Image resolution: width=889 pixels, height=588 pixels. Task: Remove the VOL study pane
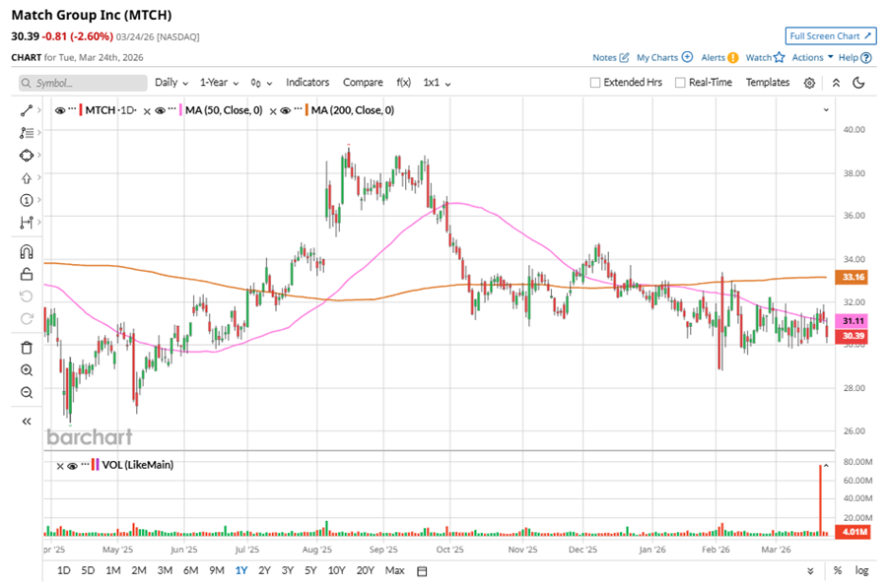pyautogui.click(x=60, y=466)
